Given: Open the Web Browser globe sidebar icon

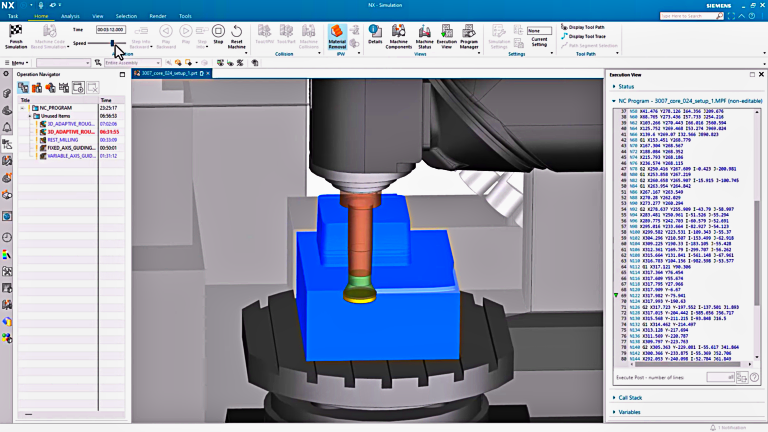Looking at the screenshot, I should 7,216.
